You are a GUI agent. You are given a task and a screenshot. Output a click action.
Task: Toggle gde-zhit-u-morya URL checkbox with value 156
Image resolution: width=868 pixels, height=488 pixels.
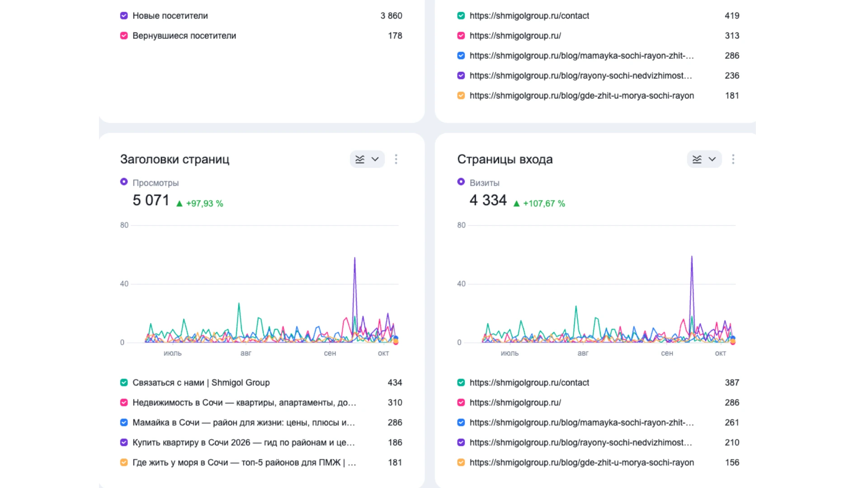click(x=461, y=463)
